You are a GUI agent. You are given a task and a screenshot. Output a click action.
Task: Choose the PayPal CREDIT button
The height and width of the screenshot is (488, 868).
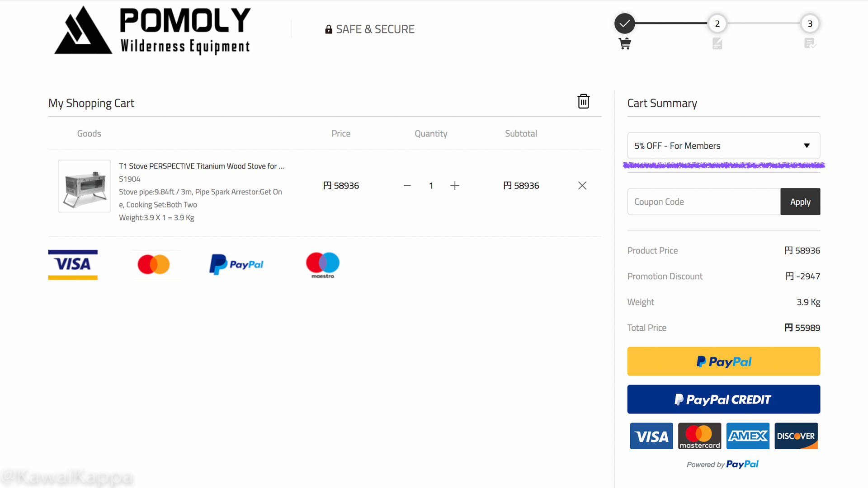point(723,399)
